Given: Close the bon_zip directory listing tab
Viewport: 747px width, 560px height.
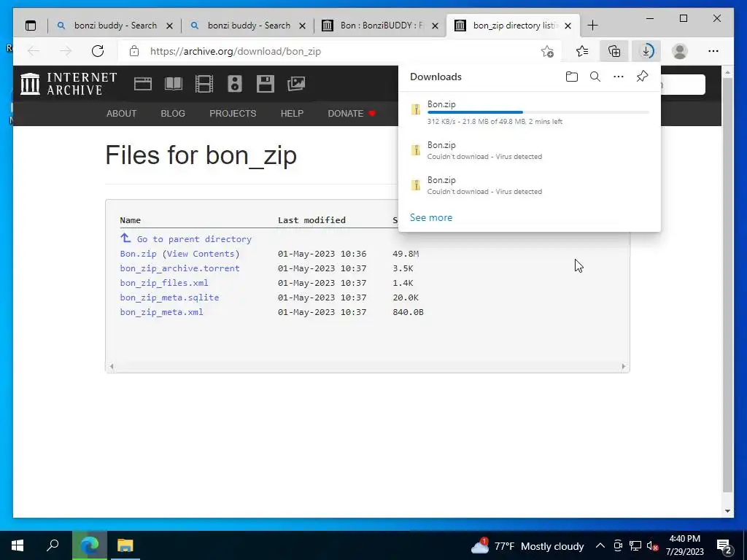Looking at the screenshot, I should pyautogui.click(x=568, y=26).
